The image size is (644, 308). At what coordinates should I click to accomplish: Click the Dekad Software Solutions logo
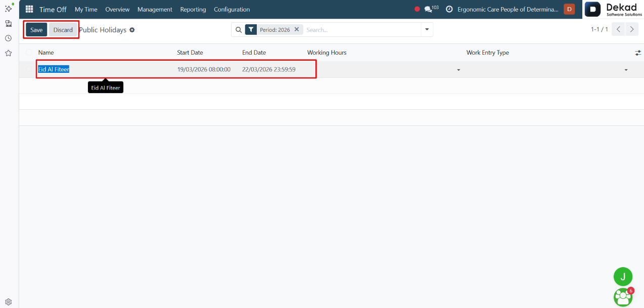coord(614,9)
